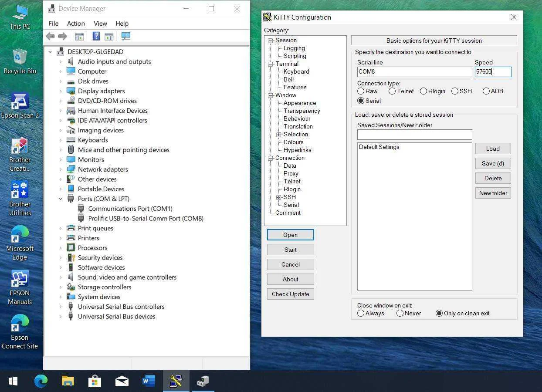Select Serial connection type radio button
This screenshot has height=392, width=542.
pyautogui.click(x=361, y=101)
